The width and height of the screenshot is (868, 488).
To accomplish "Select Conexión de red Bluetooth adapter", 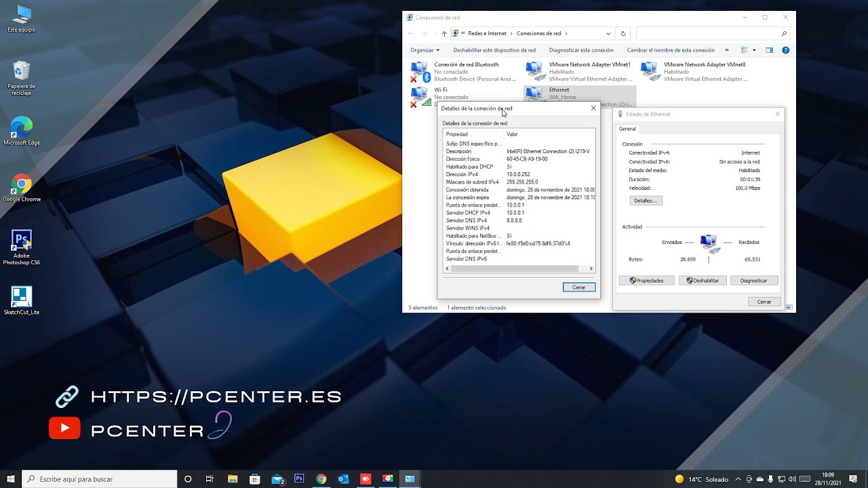I will coord(465,71).
